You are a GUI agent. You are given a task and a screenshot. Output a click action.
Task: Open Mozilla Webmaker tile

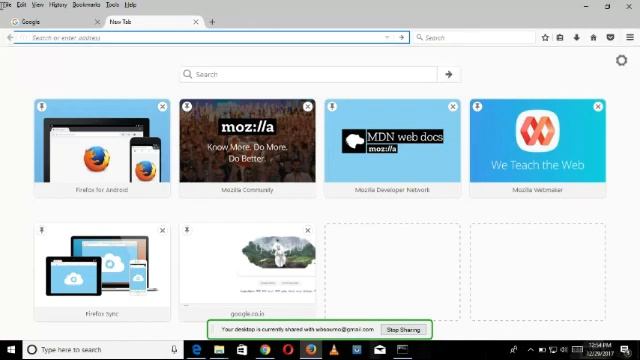[538, 148]
